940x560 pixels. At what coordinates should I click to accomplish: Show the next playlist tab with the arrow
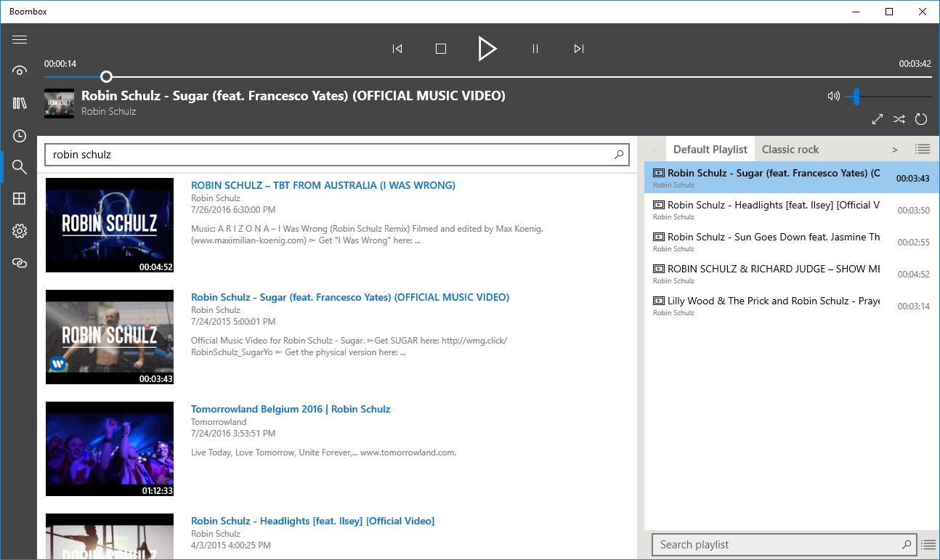coord(895,149)
